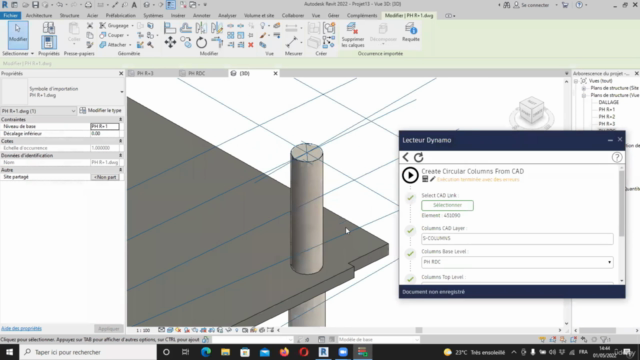The width and height of the screenshot is (640, 360).
Task: Select the Move tool (four arrows)
Action: (170, 42)
